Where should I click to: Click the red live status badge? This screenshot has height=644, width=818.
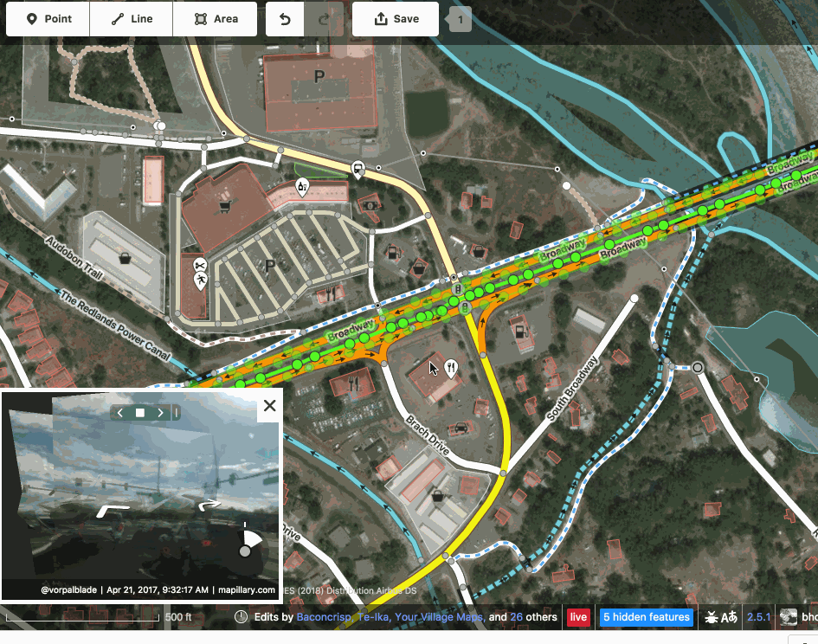coord(578,617)
